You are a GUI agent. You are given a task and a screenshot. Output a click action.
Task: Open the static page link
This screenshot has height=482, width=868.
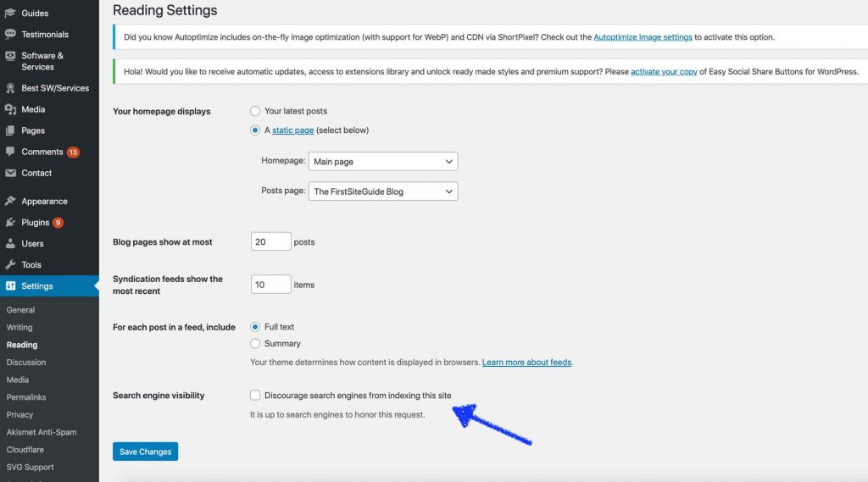pos(292,130)
